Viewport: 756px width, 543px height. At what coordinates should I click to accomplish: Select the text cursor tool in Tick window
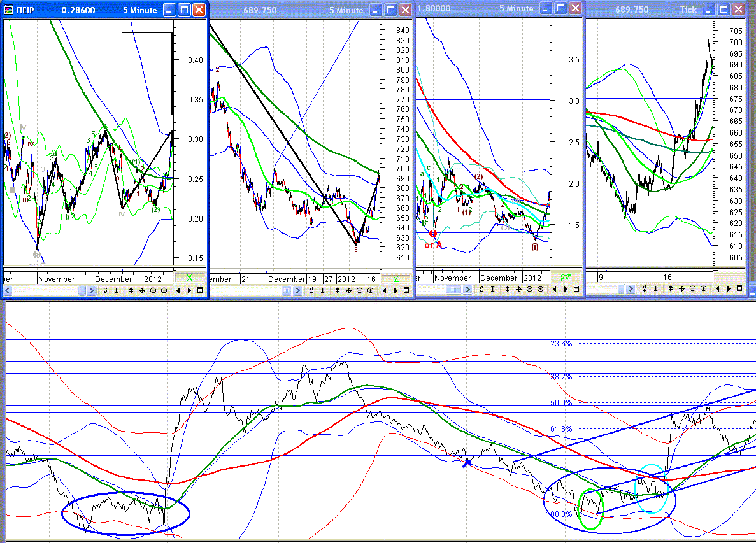[x=655, y=288]
